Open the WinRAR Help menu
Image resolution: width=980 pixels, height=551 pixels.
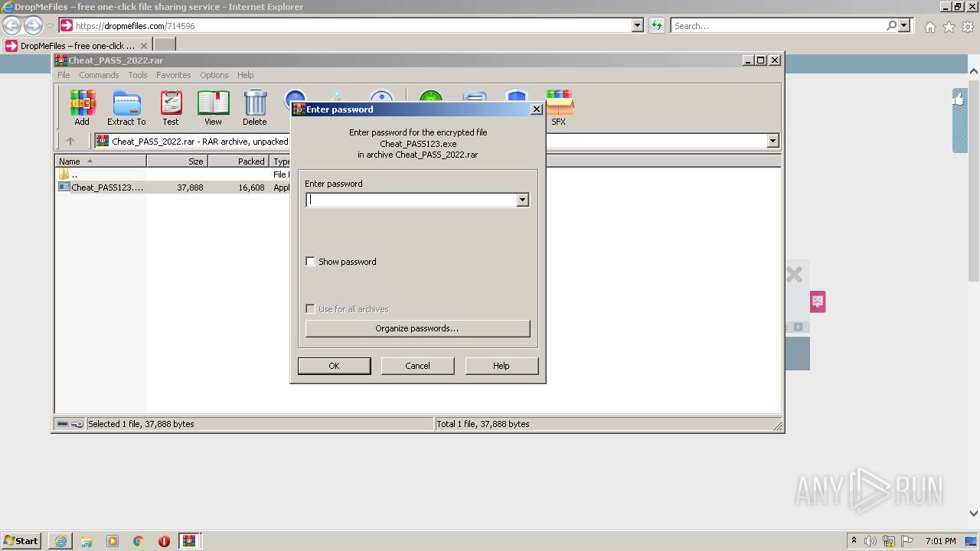245,75
